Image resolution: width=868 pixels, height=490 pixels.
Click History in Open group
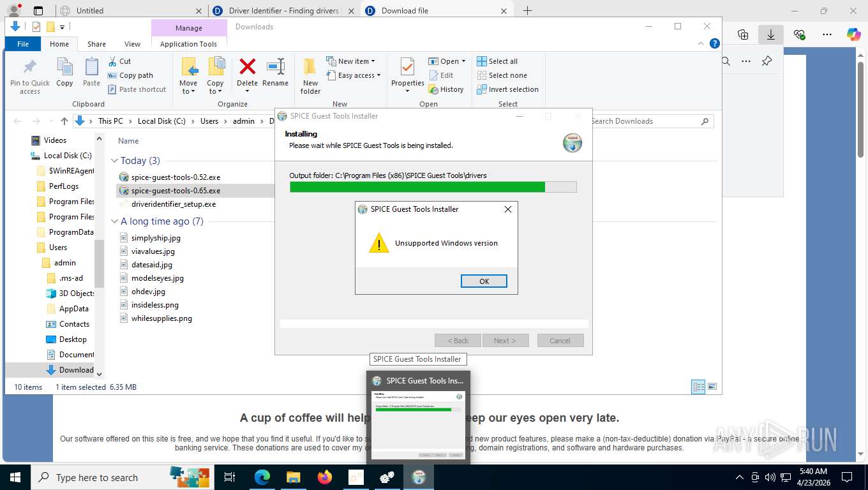coord(445,89)
